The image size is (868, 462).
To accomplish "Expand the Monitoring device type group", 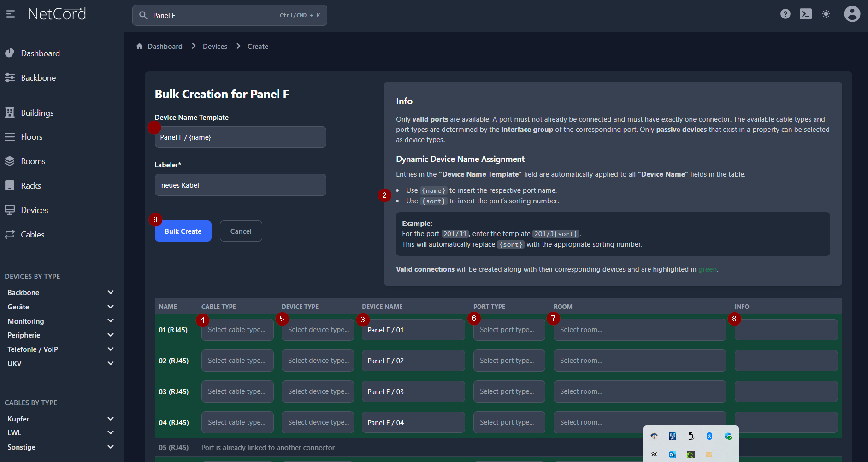I will (110, 321).
